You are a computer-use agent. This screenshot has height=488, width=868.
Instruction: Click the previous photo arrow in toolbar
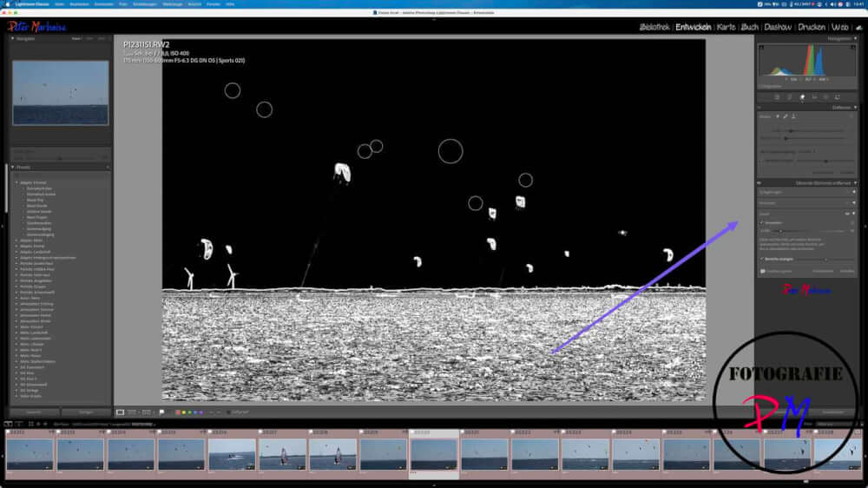pyautogui.click(x=212, y=412)
